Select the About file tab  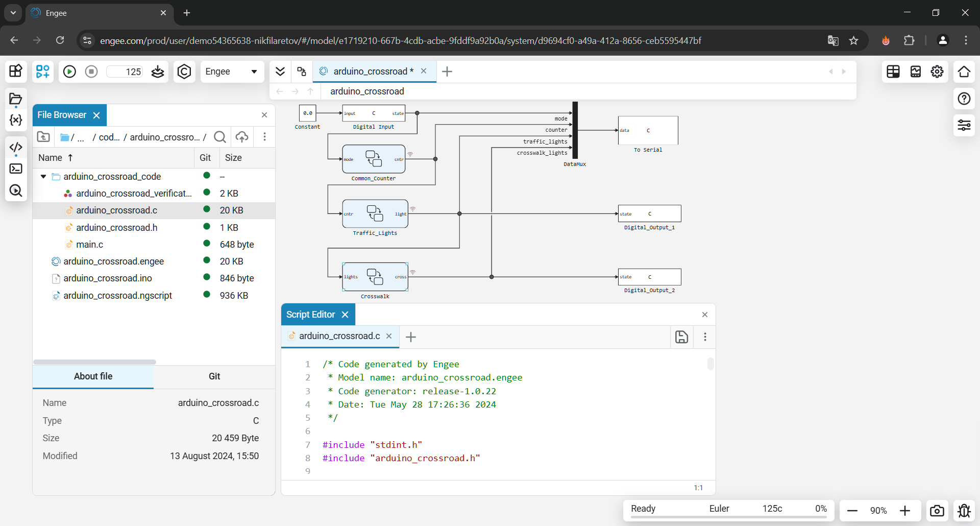click(93, 376)
